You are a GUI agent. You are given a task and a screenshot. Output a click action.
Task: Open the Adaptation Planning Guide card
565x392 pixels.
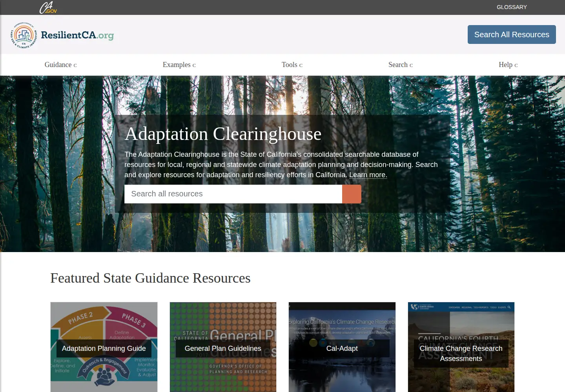click(x=104, y=347)
